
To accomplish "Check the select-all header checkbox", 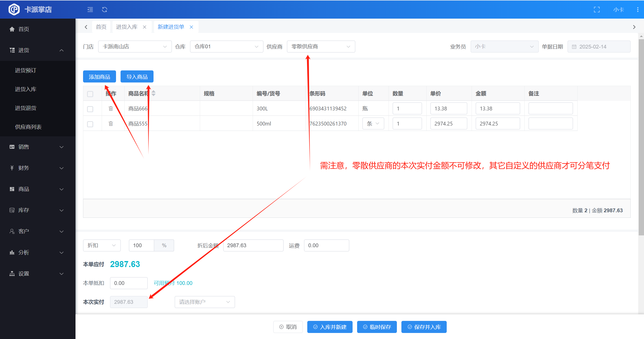I will coord(90,94).
